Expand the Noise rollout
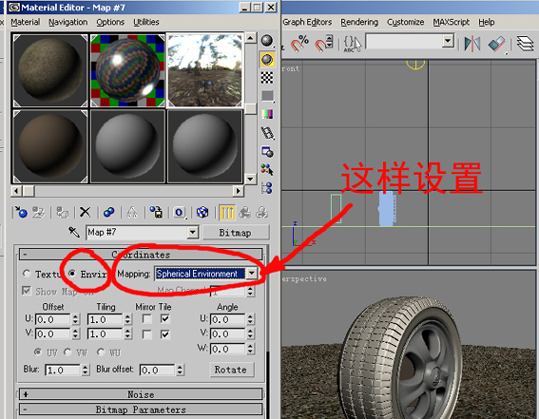 pos(141,394)
